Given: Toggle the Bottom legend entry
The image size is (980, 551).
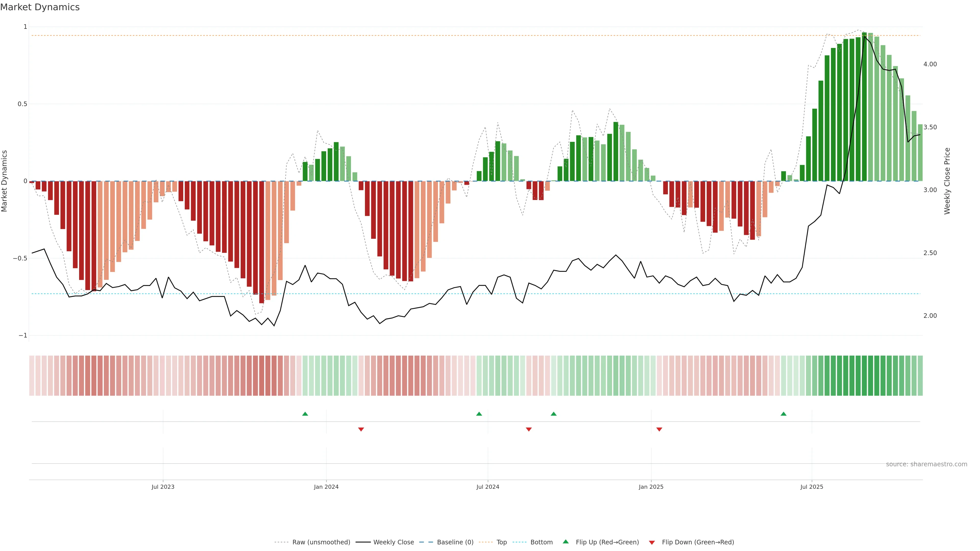Looking at the screenshot, I should click(x=541, y=542).
